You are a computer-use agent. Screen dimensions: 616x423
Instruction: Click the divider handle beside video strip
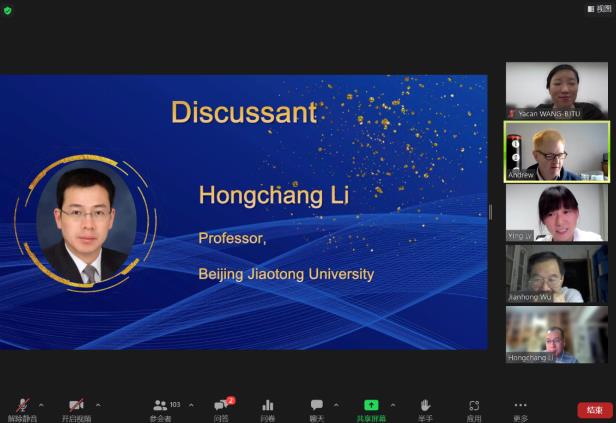click(x=490, y=212)
